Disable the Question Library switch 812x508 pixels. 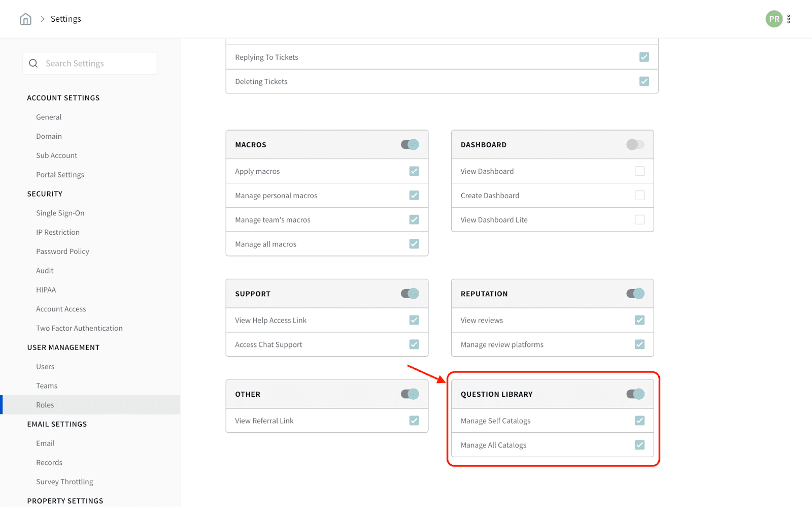[635, 394]
